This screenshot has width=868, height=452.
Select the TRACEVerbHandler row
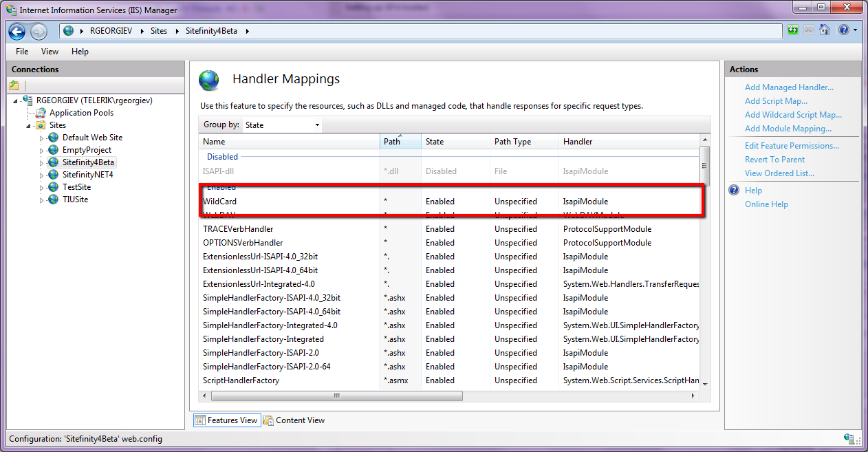pos(449,229)
